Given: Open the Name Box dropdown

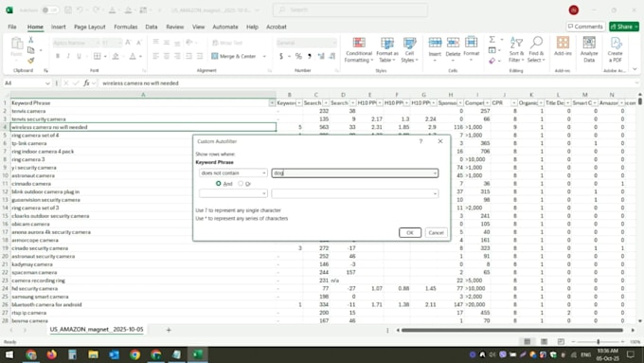Looking at the screenshot, I should [x=47, y=83].
